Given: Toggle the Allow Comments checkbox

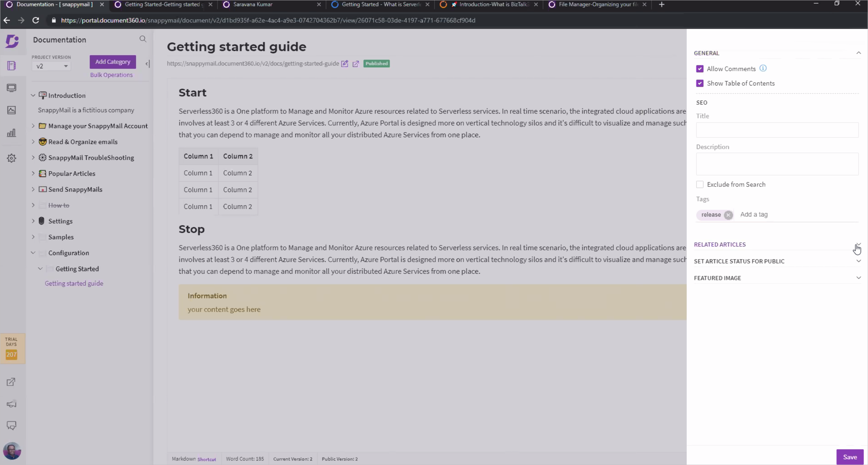Looking at the screenshot, I should [700, 69].
